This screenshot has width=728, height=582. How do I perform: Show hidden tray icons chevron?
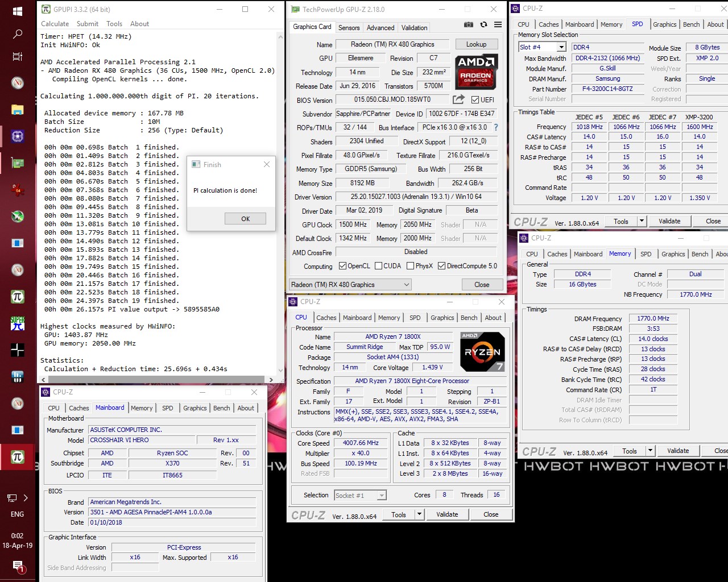click(x=26, y=498)
